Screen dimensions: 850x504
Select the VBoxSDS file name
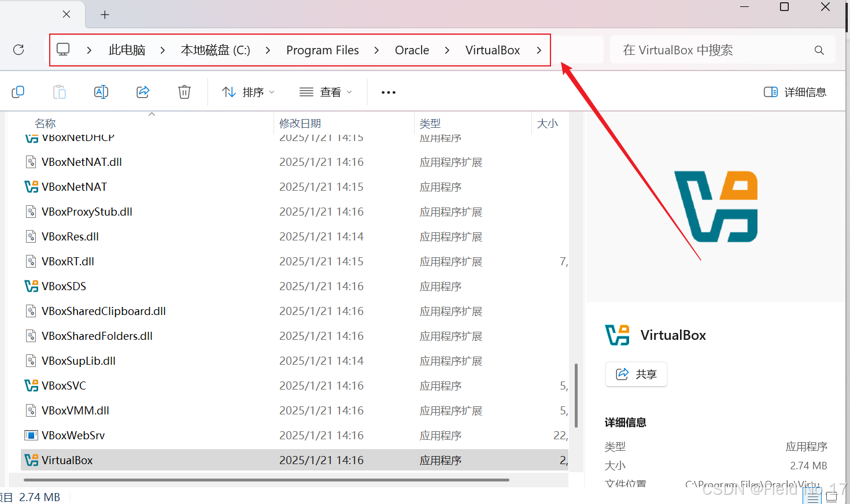pos(64,286)
